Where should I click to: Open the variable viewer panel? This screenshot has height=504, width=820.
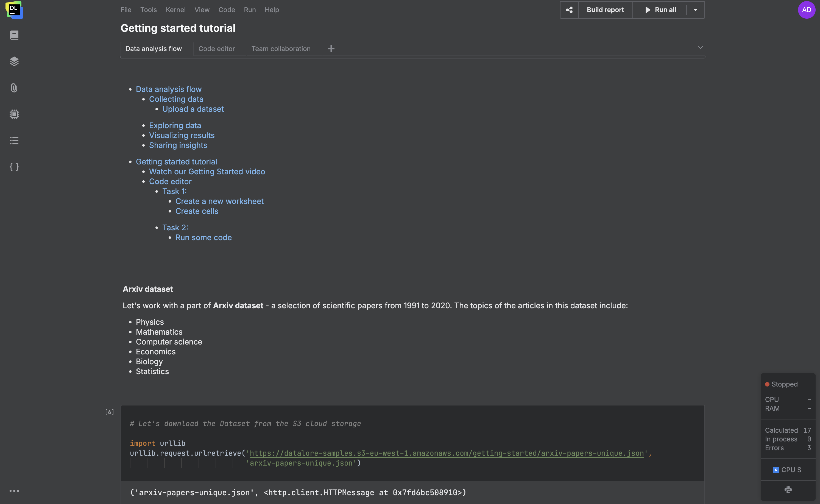pos(14,167)
